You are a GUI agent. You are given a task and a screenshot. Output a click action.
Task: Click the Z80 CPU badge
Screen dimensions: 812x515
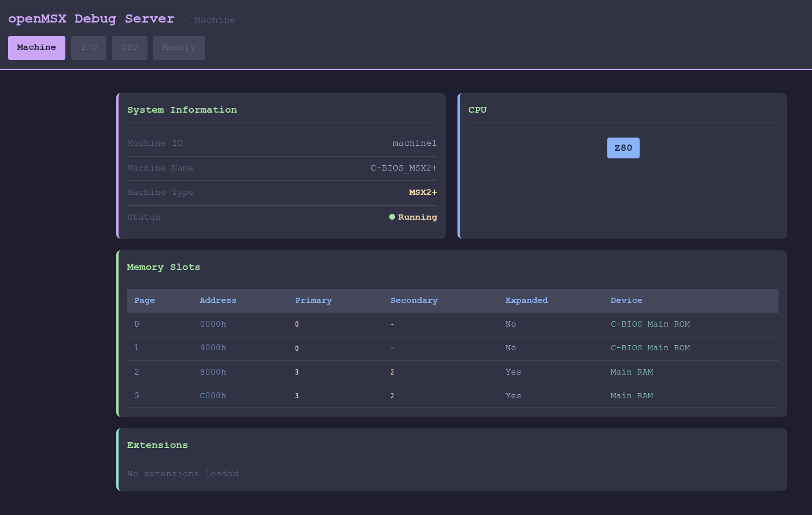click(623, 148)
